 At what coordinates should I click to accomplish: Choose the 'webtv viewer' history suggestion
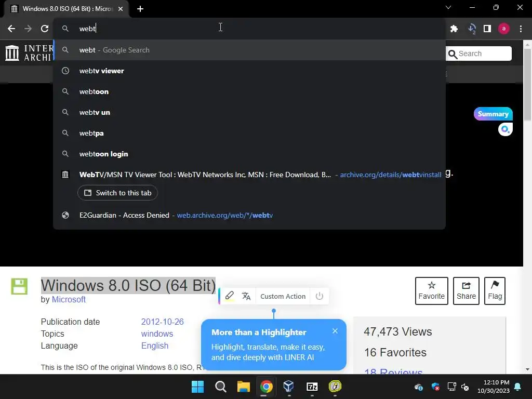point(249,71)
